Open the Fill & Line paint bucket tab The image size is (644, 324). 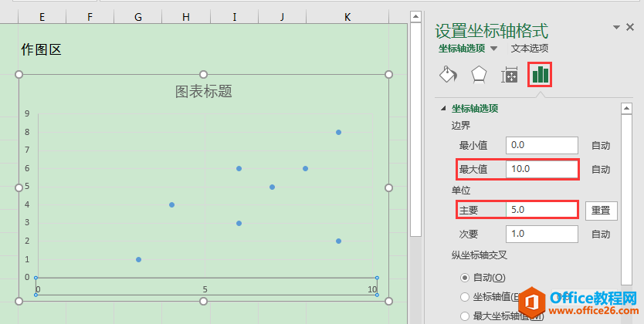[446, 74]
